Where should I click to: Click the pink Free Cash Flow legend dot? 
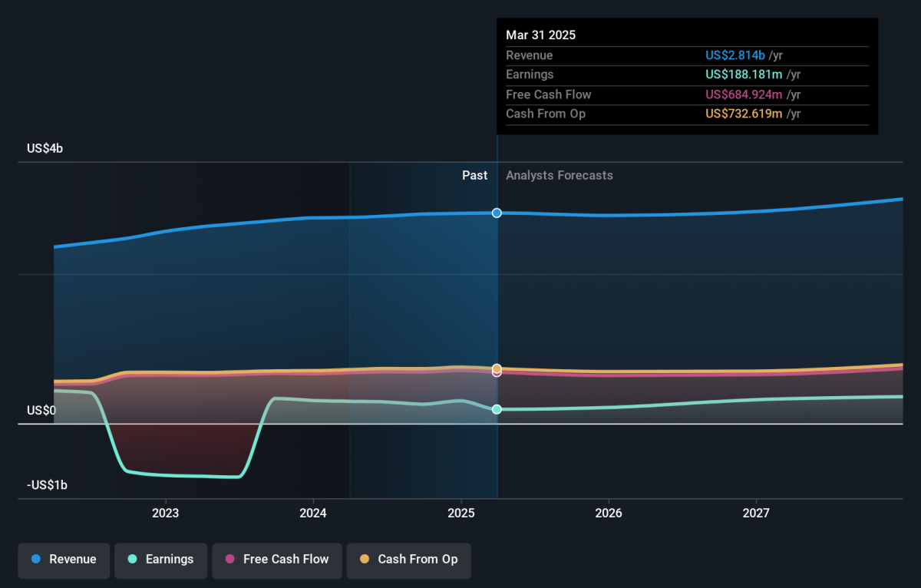(x=229, y=560)
